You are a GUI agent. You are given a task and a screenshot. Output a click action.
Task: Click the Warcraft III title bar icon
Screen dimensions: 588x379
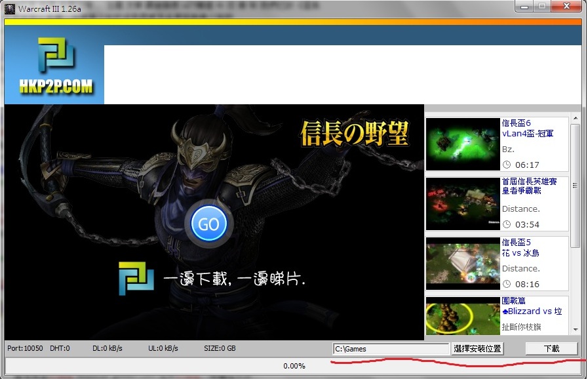pyautogui.click(x=9, y=9)
